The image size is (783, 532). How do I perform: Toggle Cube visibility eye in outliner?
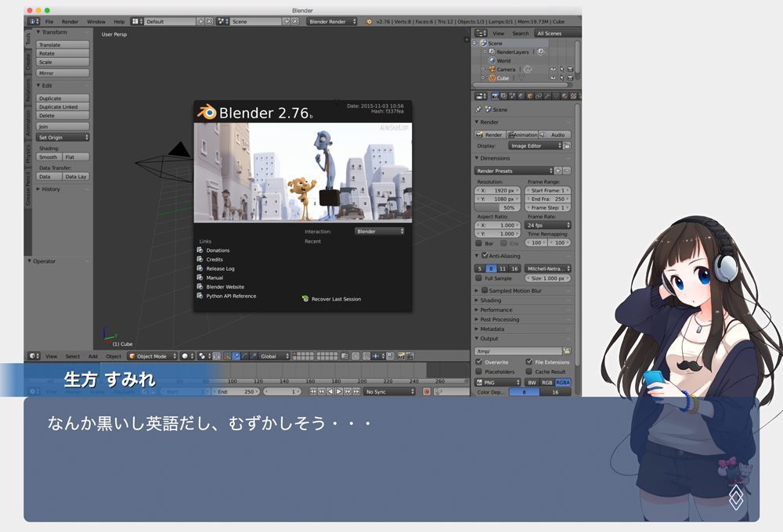point(553,78)
